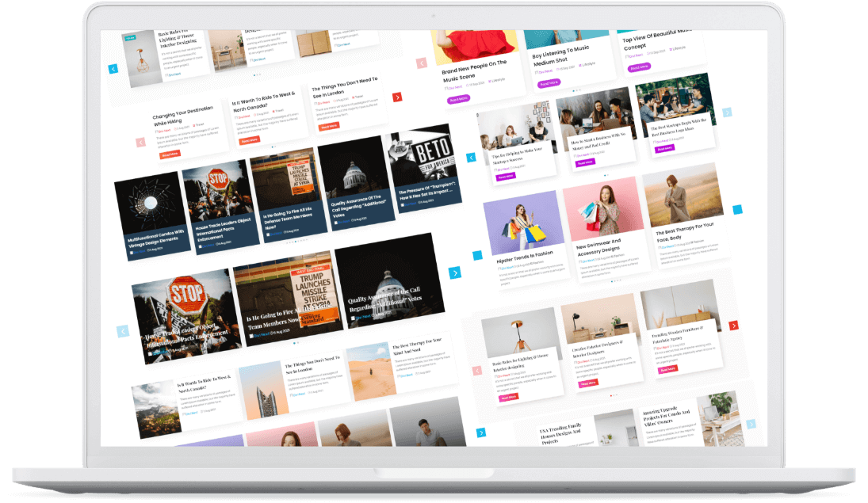Open The Pressure Of "Trumpism" article title
The image size is (868, 503).
point(426,191)
